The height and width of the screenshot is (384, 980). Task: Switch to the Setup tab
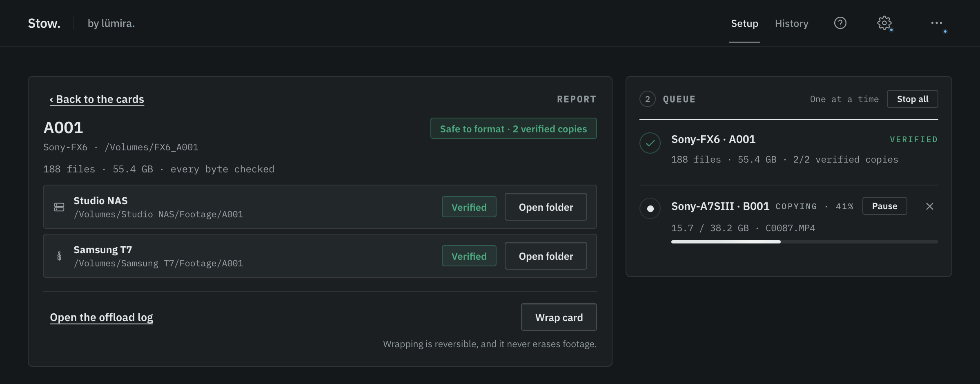[x=744, y=23]
